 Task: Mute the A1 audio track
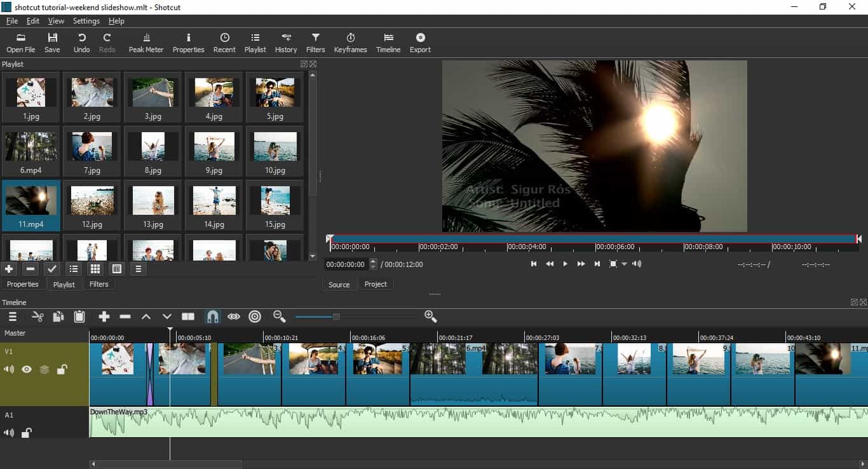coord(9,433)
